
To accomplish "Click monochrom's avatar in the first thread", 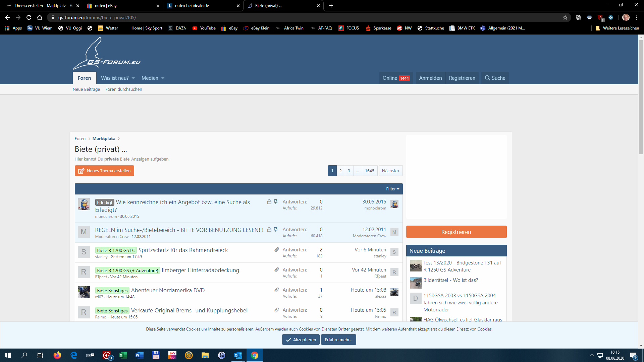I will click(x=84, y=204).
